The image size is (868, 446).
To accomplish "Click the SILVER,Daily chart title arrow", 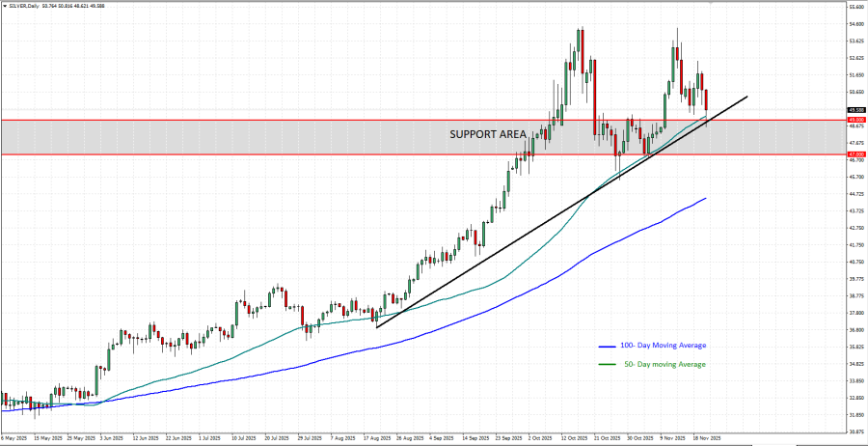I will coord(4,7).
